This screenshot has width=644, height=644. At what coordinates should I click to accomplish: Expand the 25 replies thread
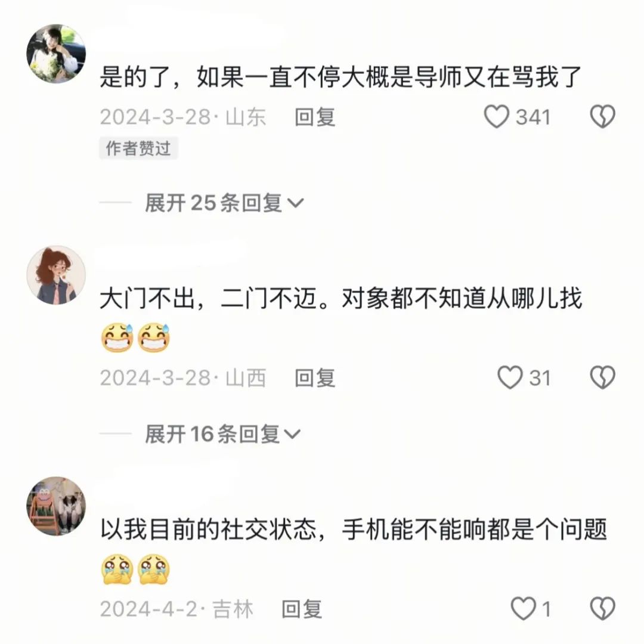pyautogui.click(x=224, y=203)
